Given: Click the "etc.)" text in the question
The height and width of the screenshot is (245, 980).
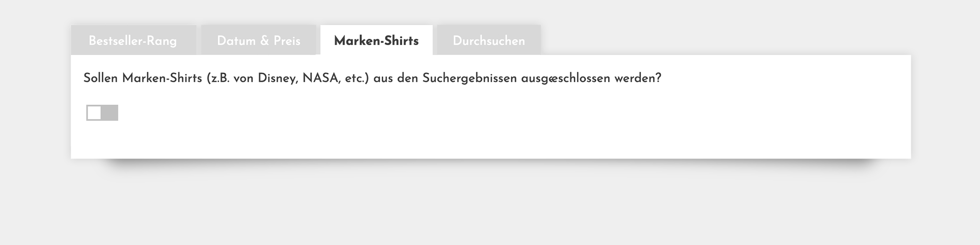Looking at the screenshot, I should point(357,79).
